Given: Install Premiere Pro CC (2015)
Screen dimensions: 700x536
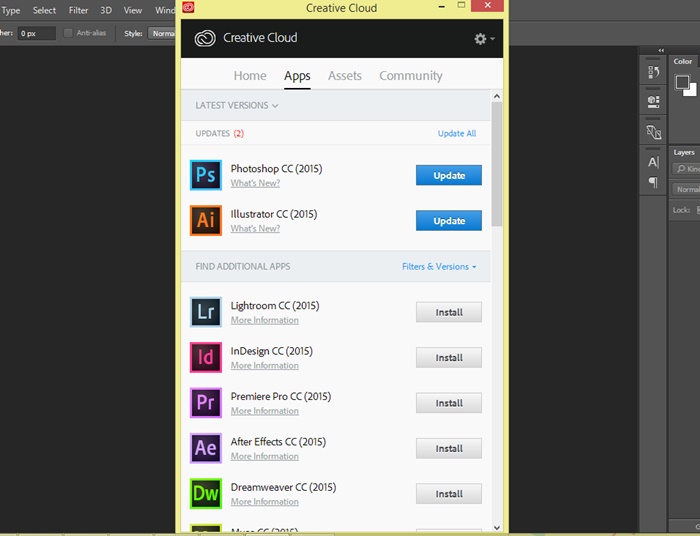Looking at the screenshot, I should (449, 403).
